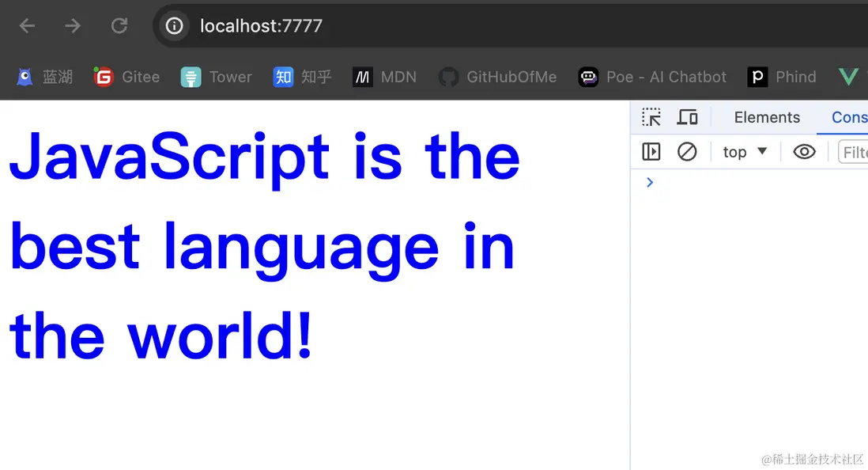Click the console Filter input field

click(854, 151)
